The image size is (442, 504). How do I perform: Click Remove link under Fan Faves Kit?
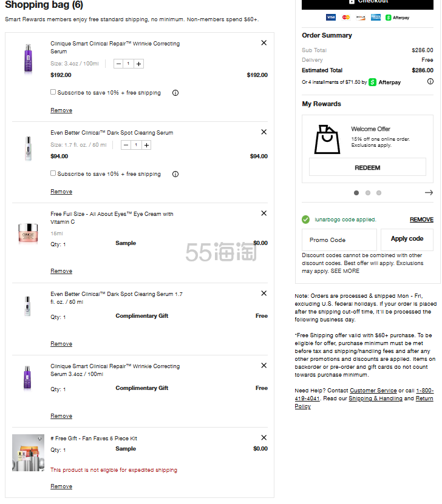pyautogui.click(x=61, y=486)
